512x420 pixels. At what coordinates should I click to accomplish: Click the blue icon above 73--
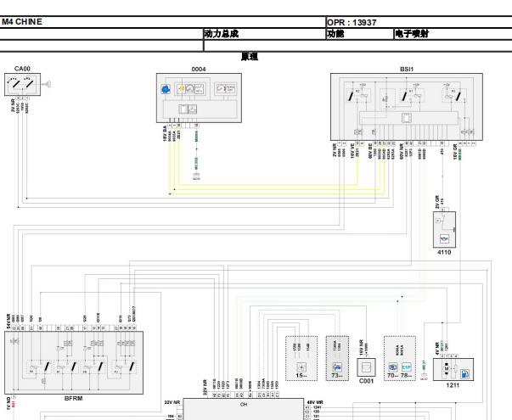(337, 367)
